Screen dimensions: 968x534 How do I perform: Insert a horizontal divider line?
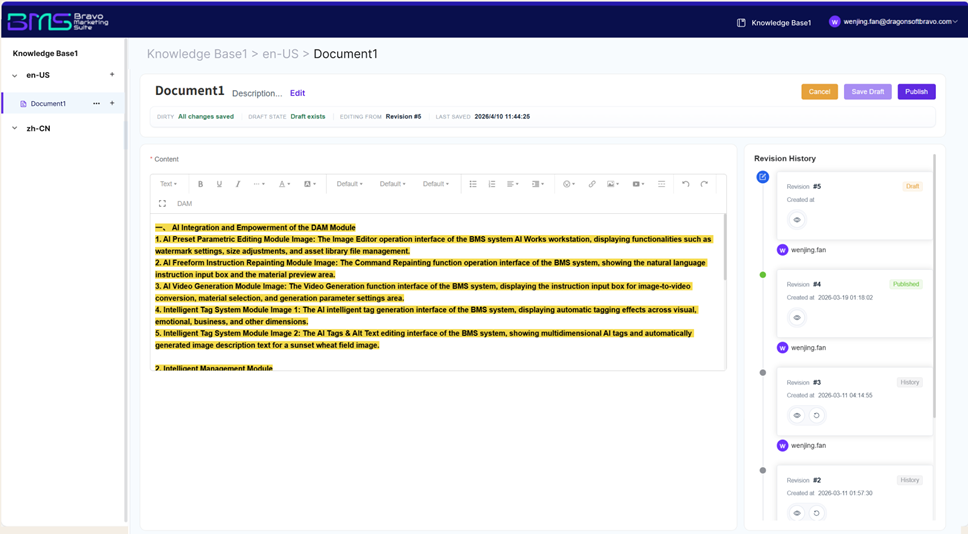661,184
